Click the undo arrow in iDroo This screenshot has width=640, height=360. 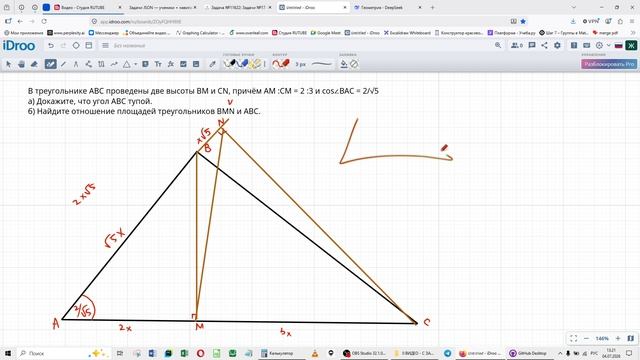pyautogui.click(x=51, y=46)
